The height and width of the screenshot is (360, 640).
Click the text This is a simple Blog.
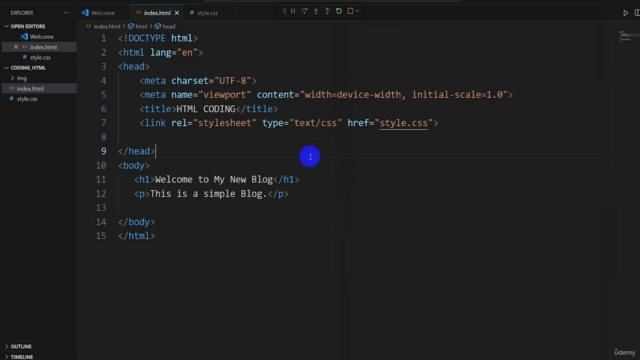tap(209, 194)
